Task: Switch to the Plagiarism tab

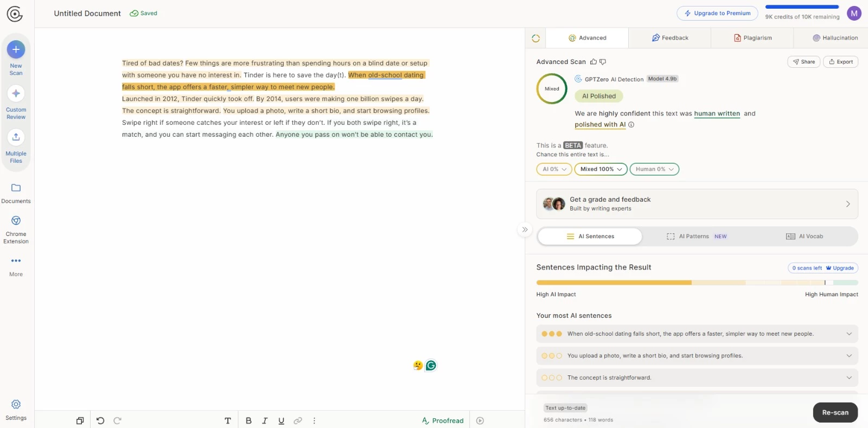Action: [752, 38]
